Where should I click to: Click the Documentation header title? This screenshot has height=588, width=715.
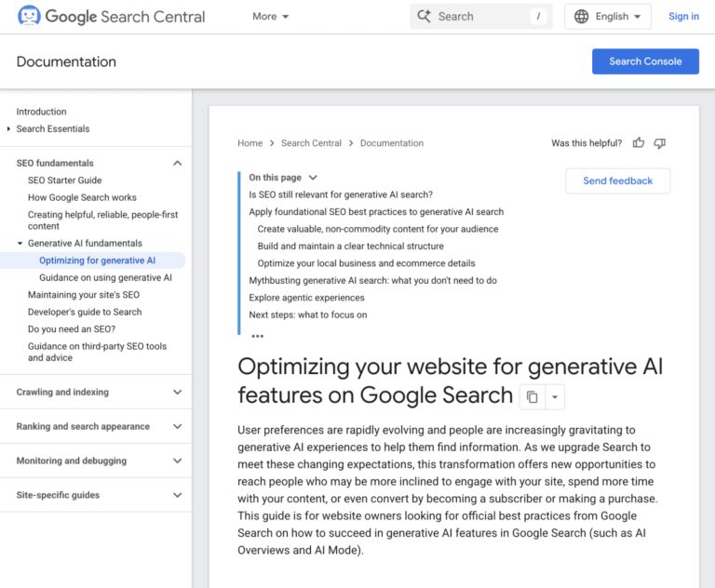tap(66, 61)
